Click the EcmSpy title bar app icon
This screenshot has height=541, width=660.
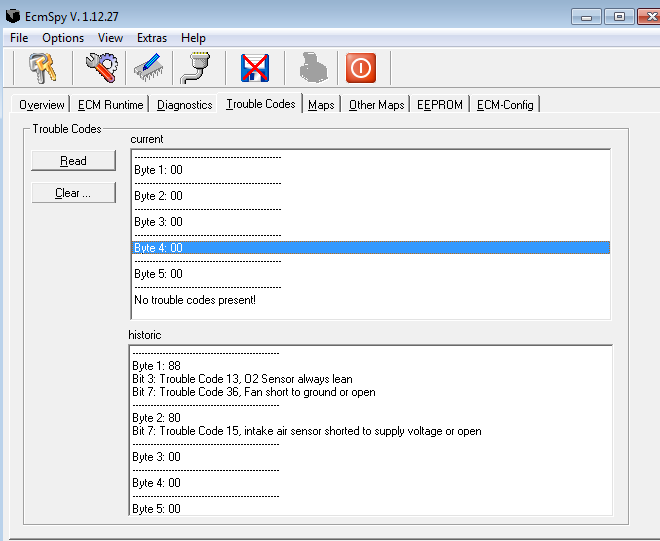coord(13,17)
